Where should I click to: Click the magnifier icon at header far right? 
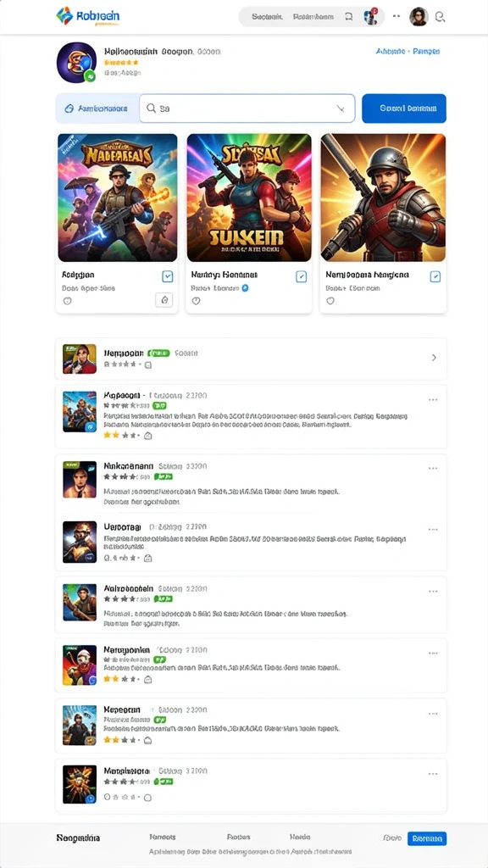coord(441,17)
